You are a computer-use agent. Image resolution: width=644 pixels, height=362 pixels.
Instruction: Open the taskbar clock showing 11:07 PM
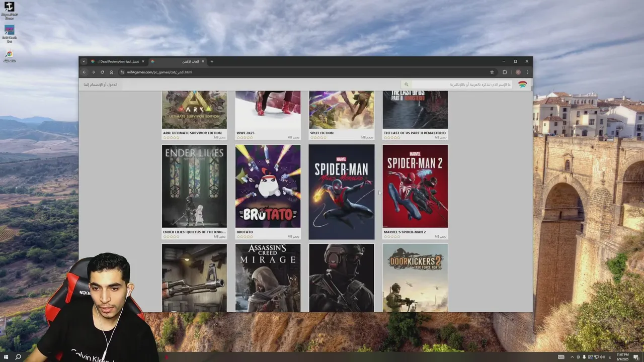[x=623, y=357]
